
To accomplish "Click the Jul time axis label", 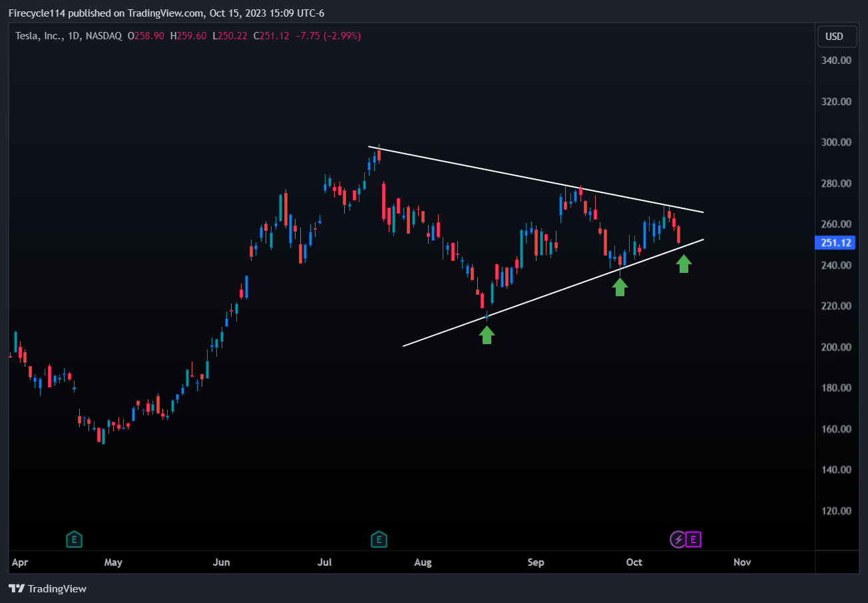I will coord(325,562).
